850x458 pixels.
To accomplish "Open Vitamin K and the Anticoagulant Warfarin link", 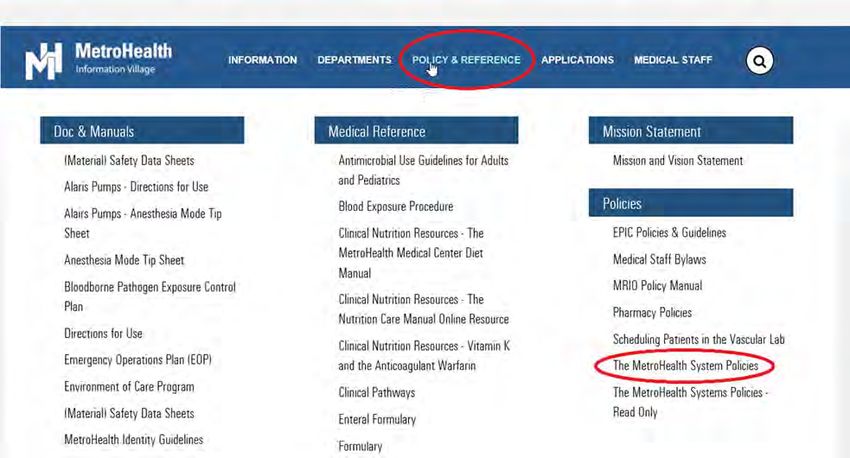I will coord(424,356).
